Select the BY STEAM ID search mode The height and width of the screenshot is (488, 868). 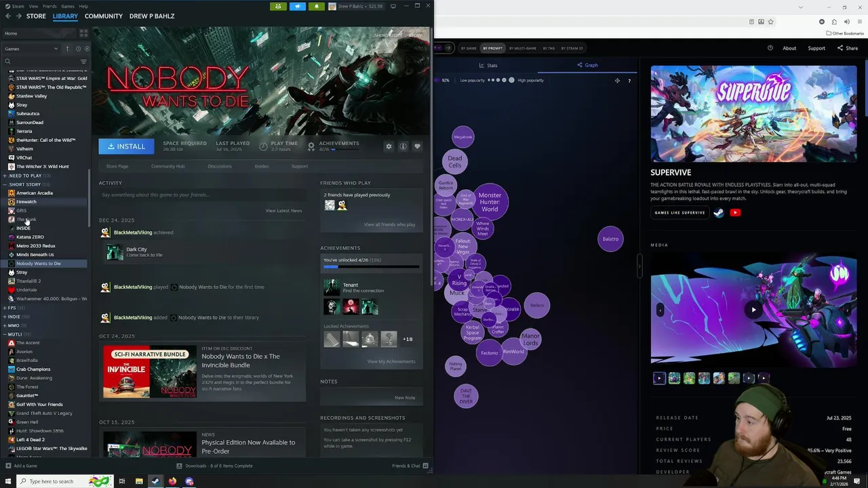[x=571, y=48]
